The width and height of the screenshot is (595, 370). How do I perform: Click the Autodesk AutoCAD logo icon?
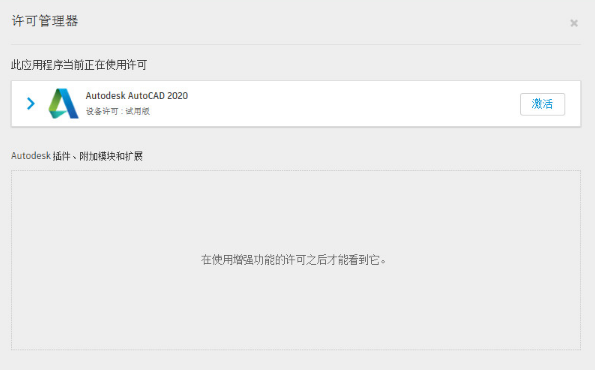click(x=63, y=103)
